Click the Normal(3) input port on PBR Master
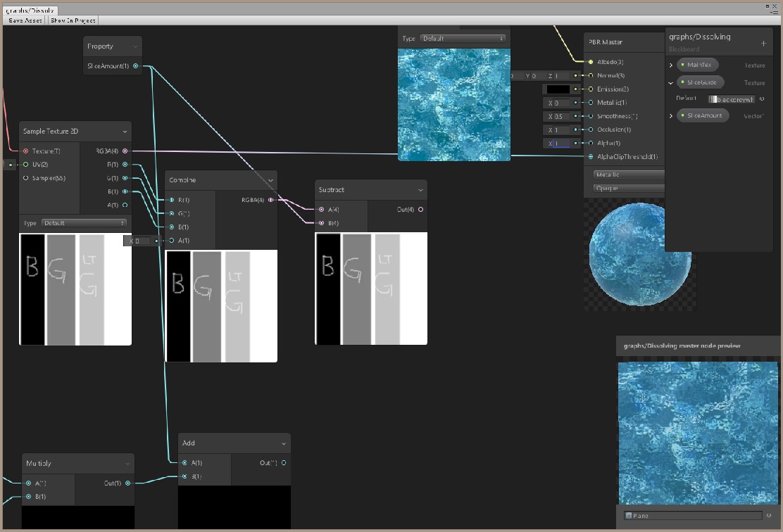This screenshot has height=532, width=783. click(590, 75)
